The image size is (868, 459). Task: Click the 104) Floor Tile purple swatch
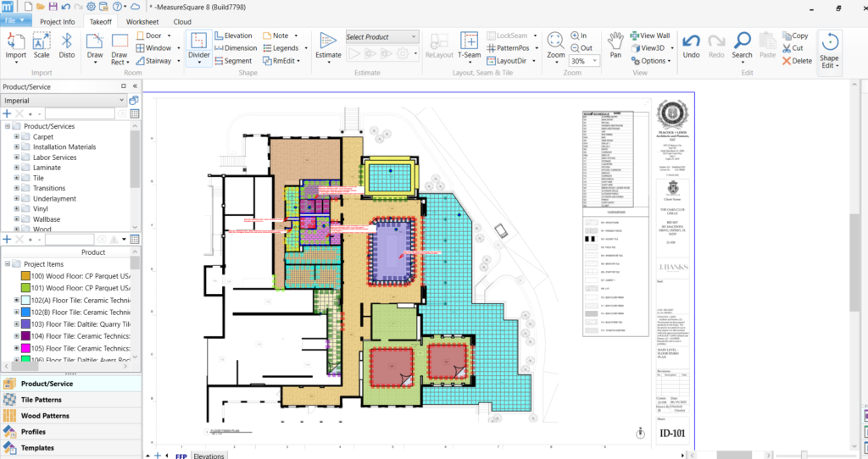pos(25,336)
